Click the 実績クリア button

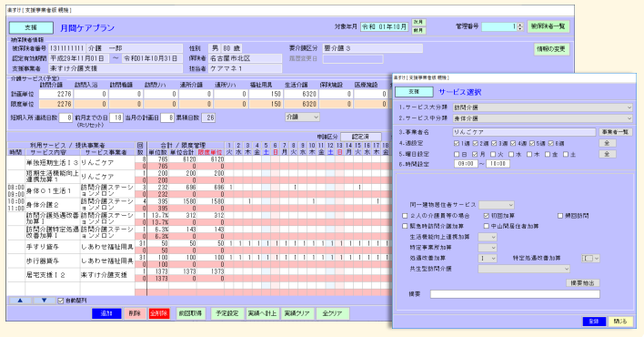(x=297, y=313)
